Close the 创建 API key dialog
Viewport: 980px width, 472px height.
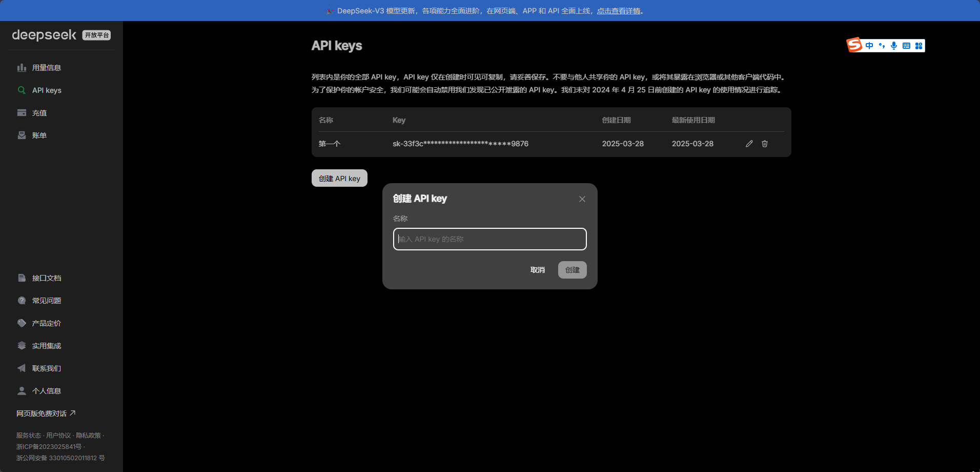tap(582, 199)
